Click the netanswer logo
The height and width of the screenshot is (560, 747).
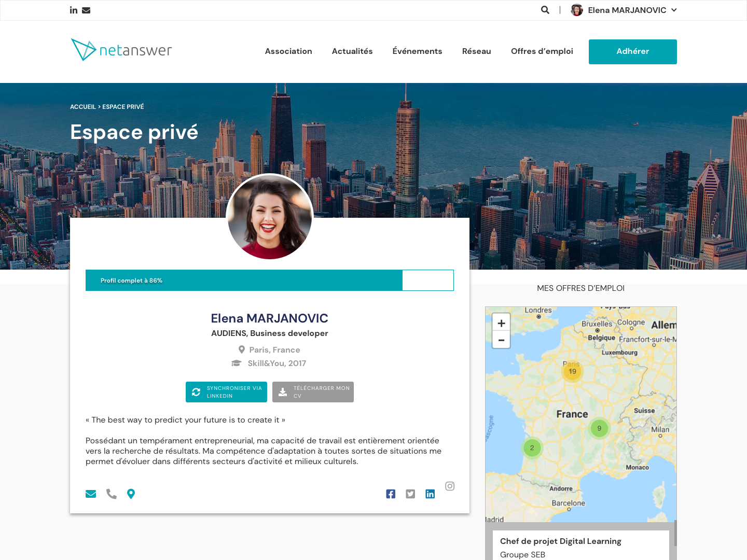120,49
